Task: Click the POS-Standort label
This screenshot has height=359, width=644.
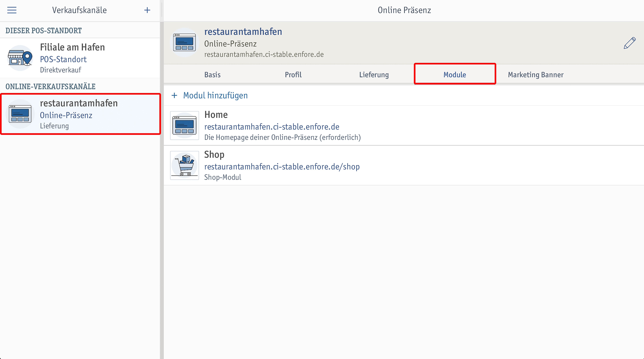Action: pyautogui.click(x=63, y=59)
